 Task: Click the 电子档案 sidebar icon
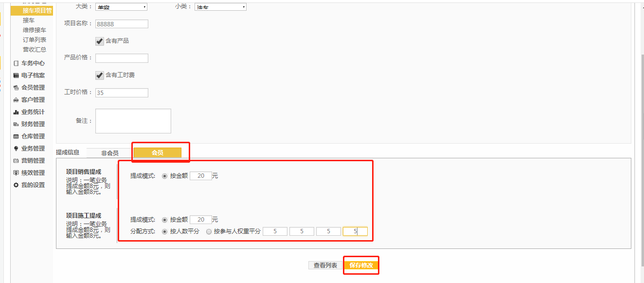16,75
